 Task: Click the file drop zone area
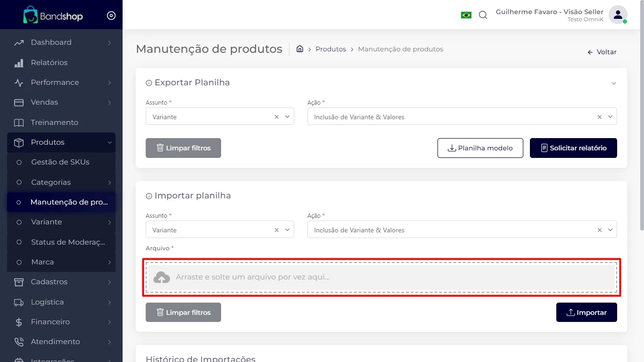(381, 277)
